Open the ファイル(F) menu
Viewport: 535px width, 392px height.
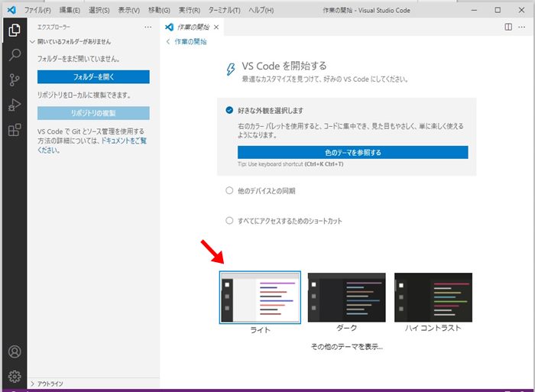[37, 10]
